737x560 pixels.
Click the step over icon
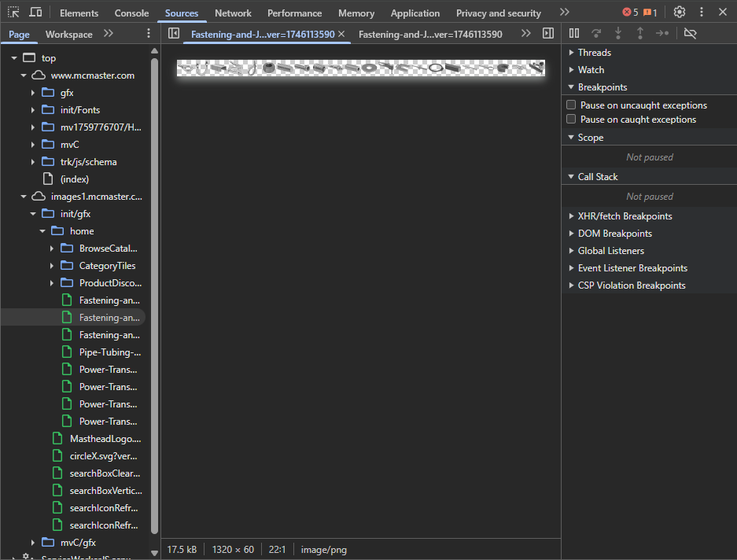596,34
